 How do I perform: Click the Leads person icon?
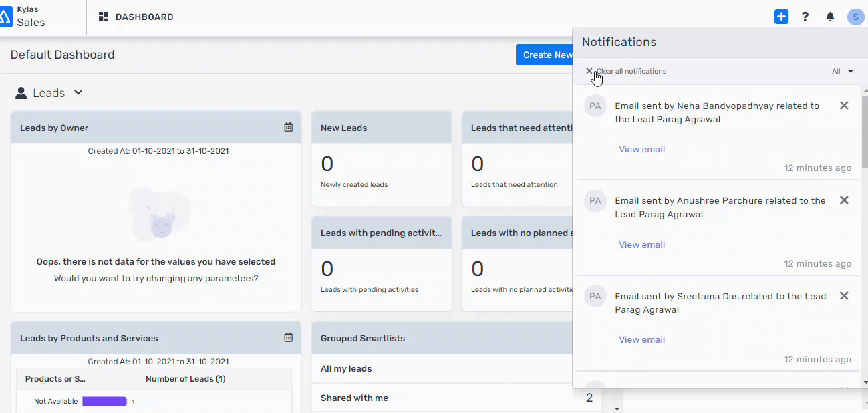point(21,93)
